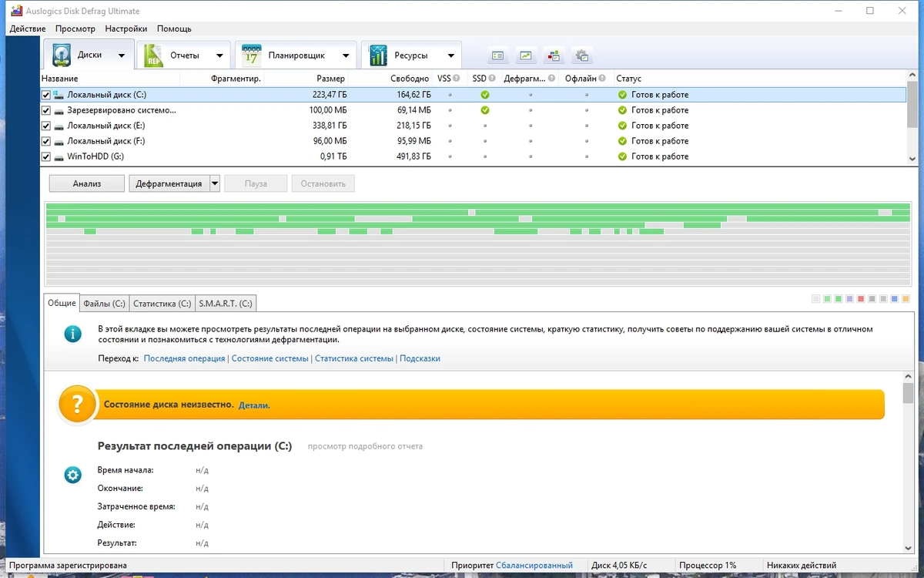Screen dimensions: 924x578
Task: Click the просмотр подробного отчета link
Action: (365, 446)
